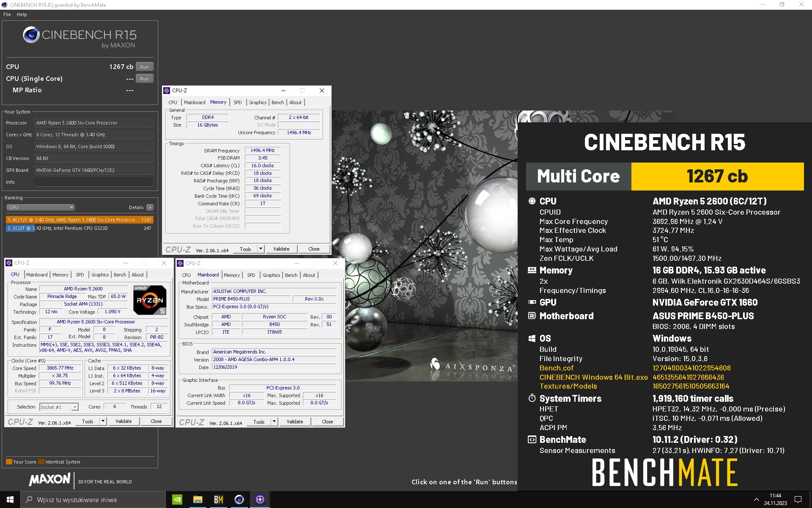Click title icon of CPU-Z mainboard window

pos(181,263)
